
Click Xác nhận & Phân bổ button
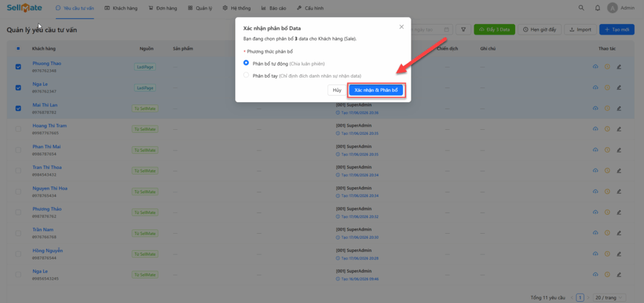point(376,90)
